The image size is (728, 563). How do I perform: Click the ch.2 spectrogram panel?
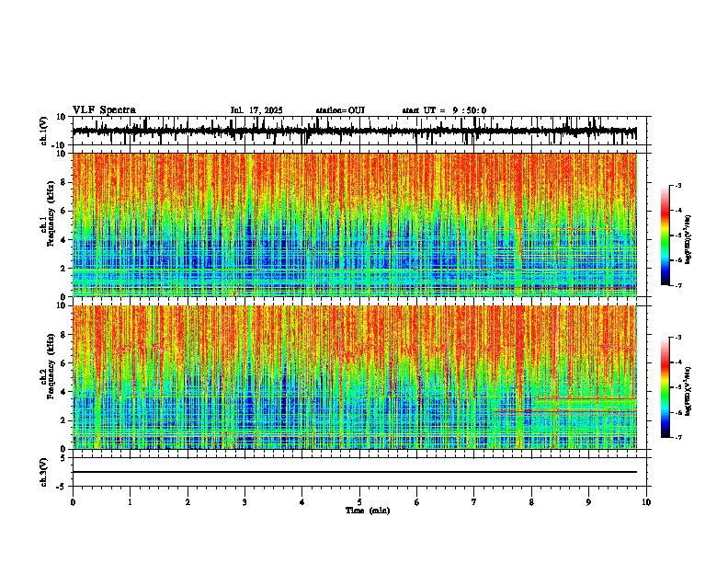(355, 377)
